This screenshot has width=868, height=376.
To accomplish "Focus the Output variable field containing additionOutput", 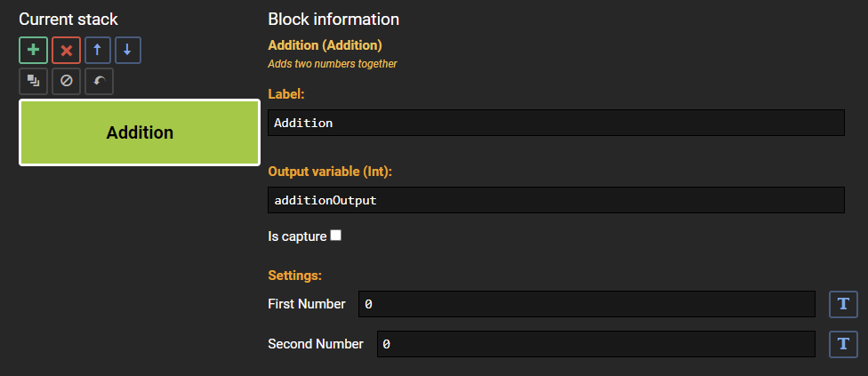I will (x=557, y=200).
